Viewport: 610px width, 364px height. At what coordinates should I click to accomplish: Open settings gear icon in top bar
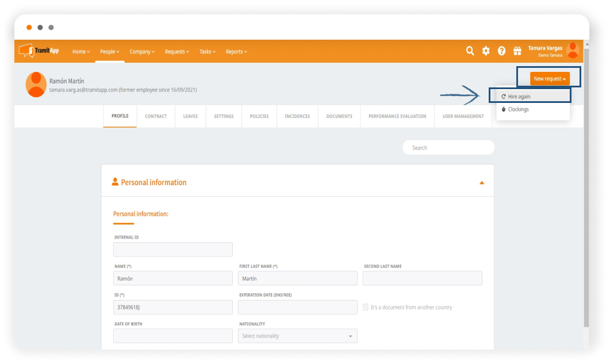point(486,51)
